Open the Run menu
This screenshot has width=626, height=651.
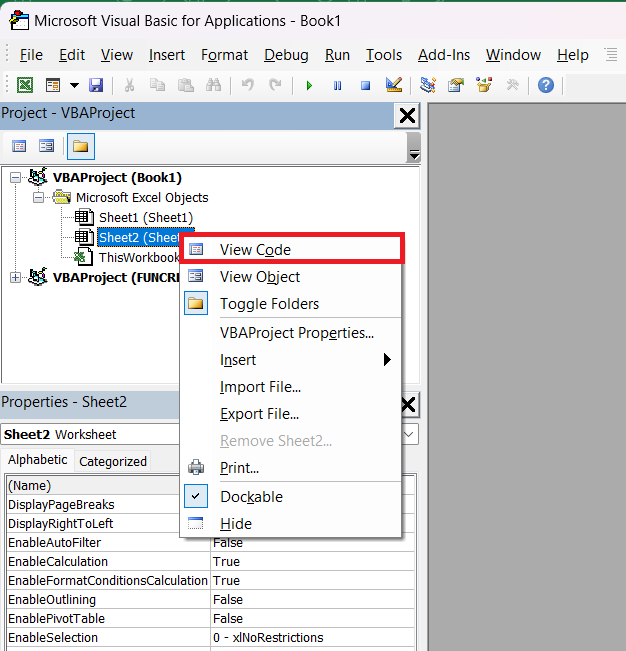click(337, 55)
